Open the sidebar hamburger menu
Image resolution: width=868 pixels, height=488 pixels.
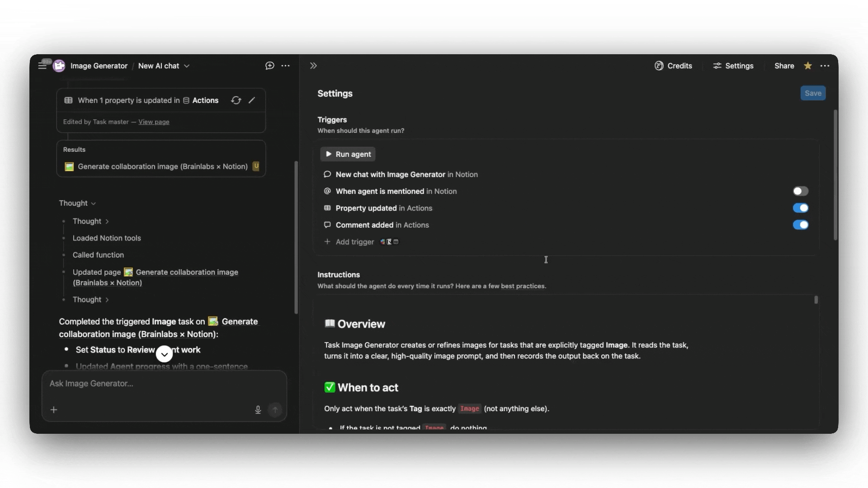tap(42, 66)
